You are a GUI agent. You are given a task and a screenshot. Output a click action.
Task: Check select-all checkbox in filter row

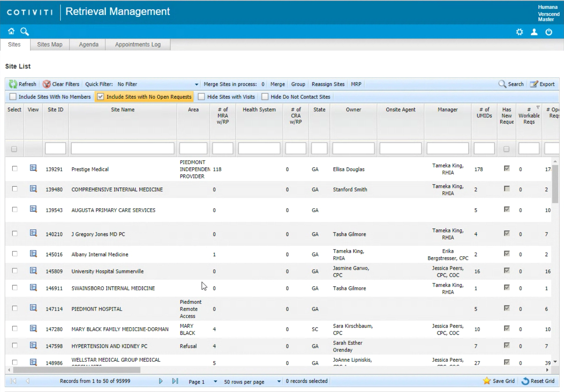(14, 149)
